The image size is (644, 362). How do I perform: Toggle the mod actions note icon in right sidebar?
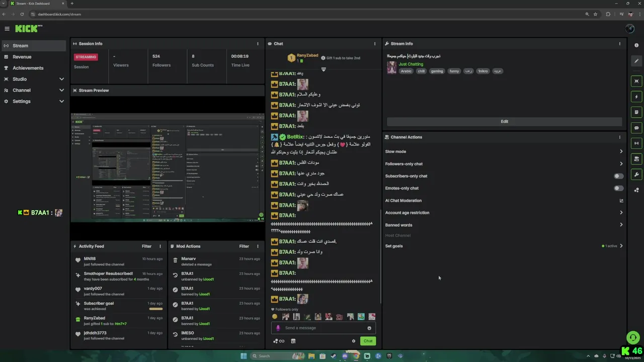coord(636,112)
